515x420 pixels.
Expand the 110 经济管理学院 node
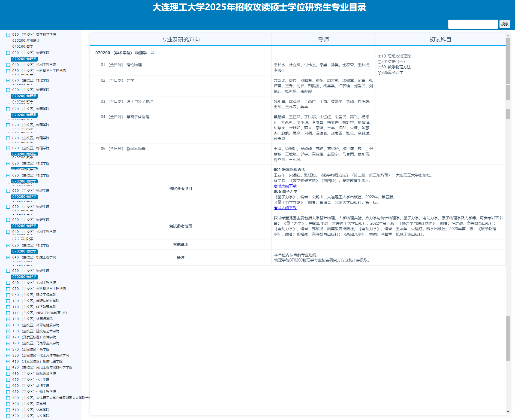(8, 307)
